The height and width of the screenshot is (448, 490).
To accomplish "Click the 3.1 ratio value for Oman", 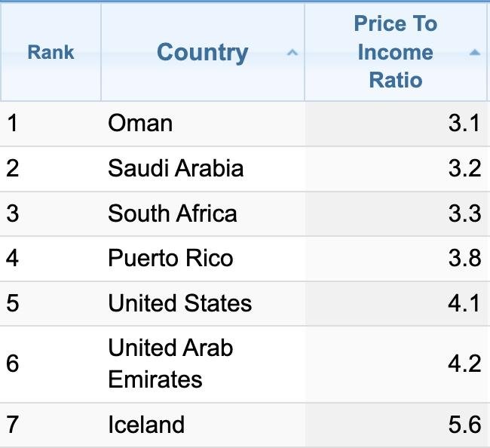I will (x=464, y=123).
